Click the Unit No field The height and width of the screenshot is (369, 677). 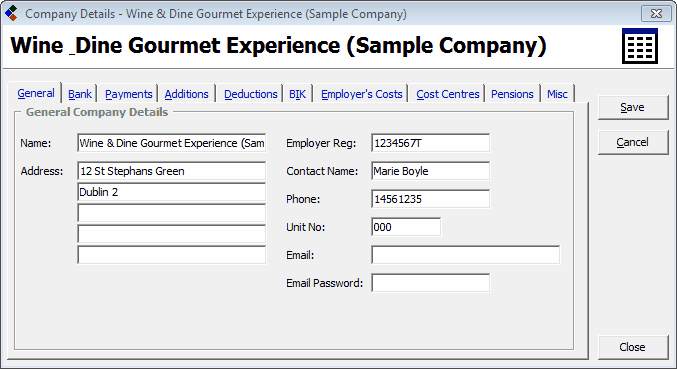[406, 227]
